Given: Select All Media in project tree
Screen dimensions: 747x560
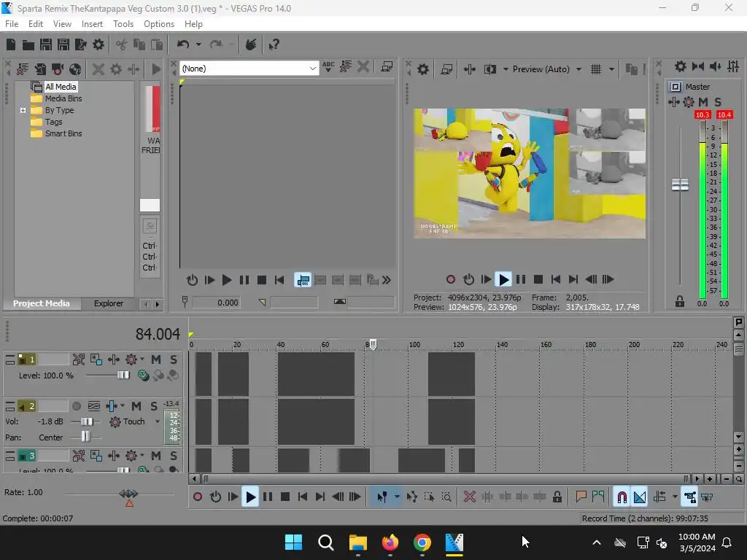Looking at the screenshot, I should (61, 87).
